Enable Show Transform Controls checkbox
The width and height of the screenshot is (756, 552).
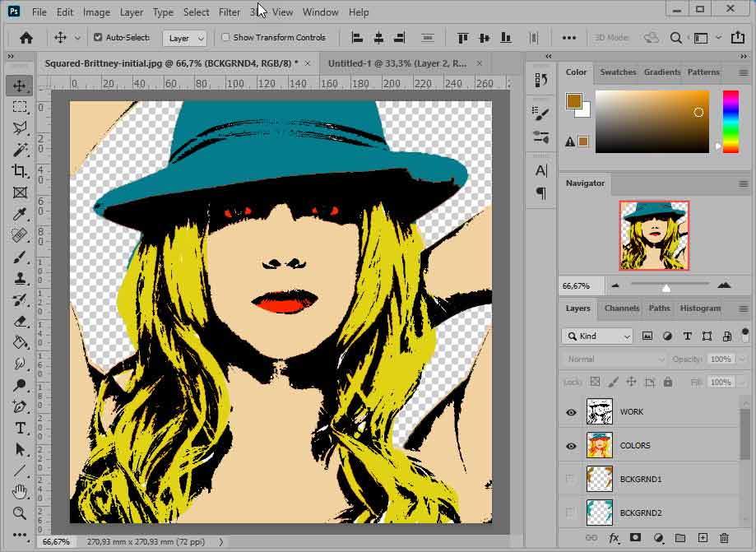click(225, 37)
